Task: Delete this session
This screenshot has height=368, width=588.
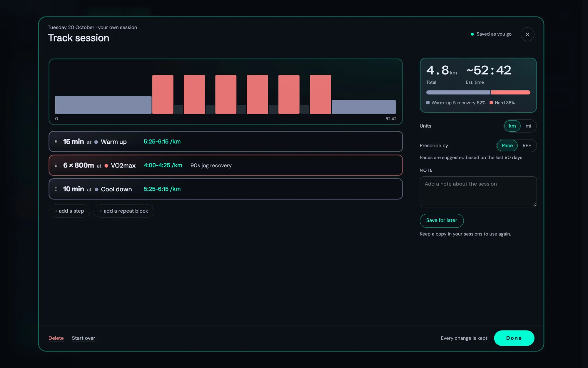Action: point(56,338)
